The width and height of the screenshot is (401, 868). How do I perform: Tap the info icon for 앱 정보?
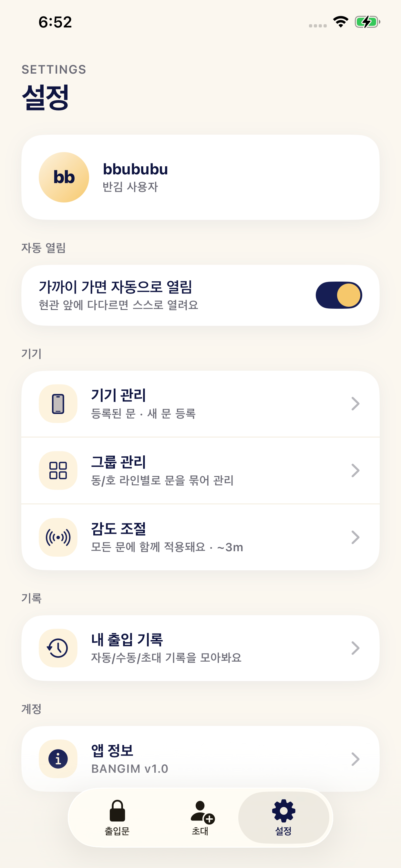(x=58, y=759)
